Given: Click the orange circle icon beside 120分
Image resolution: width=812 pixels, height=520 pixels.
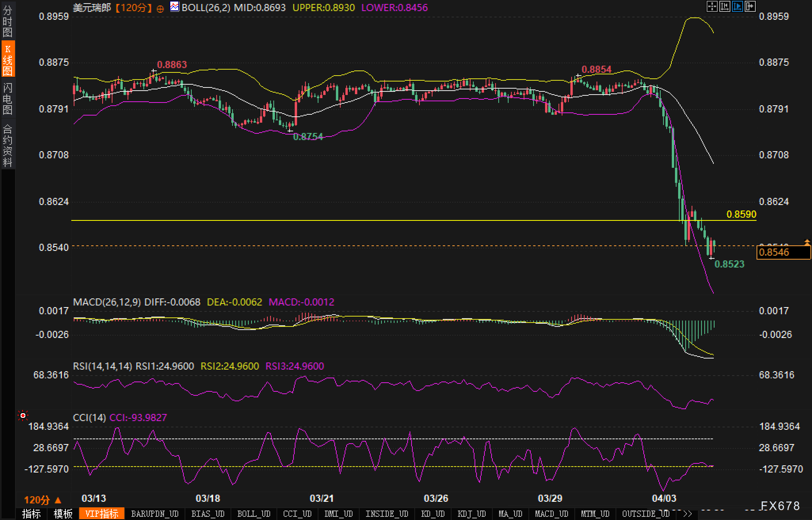Looking at the screenshot, I should click(x=160, y=9).
